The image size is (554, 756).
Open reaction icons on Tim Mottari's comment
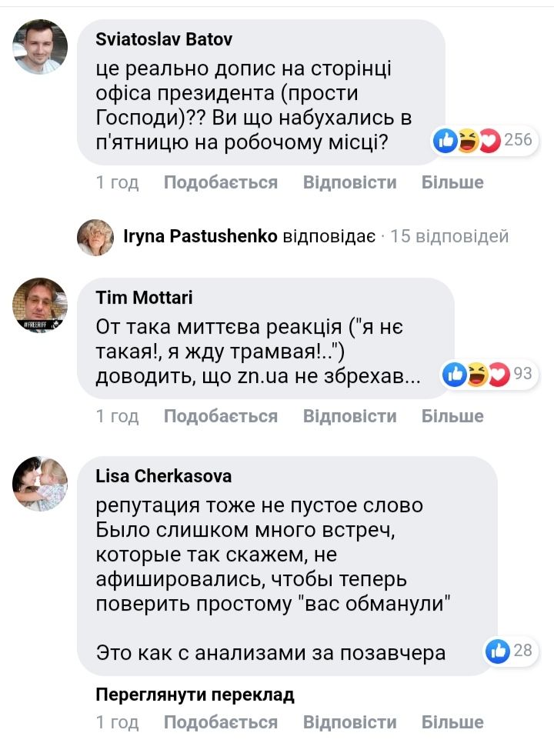click(477, 375)
